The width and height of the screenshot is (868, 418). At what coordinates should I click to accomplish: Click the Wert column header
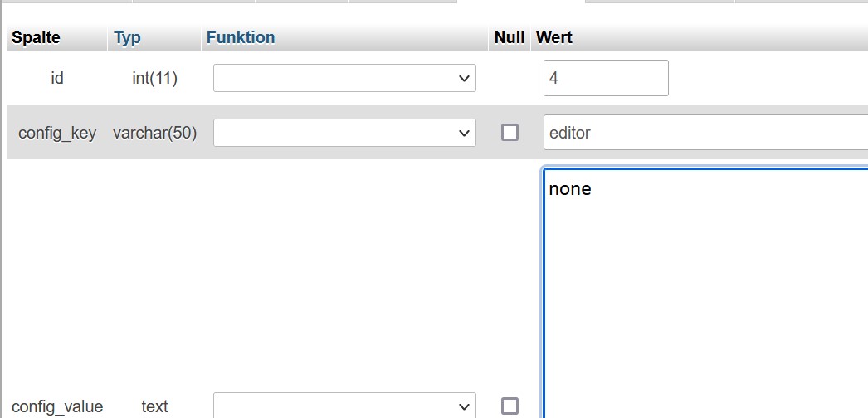coord(554,37)
